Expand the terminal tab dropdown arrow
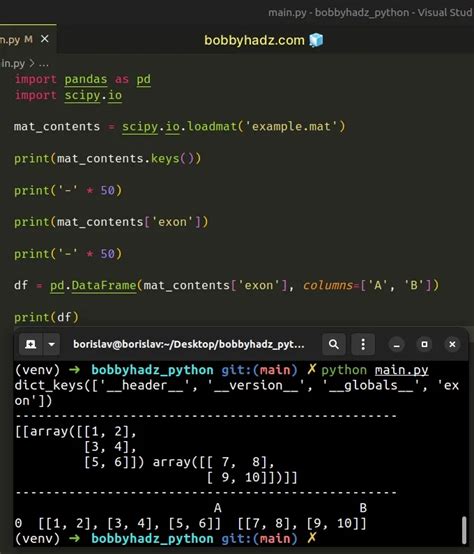Image resolution: width=474 pixels, height=554 pixels. click(52, 344)
